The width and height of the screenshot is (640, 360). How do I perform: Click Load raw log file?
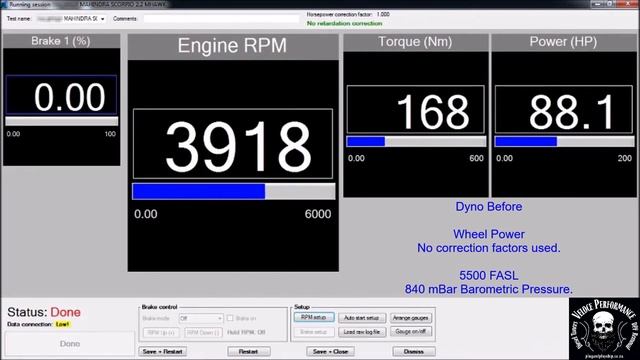tap(362, 332)
